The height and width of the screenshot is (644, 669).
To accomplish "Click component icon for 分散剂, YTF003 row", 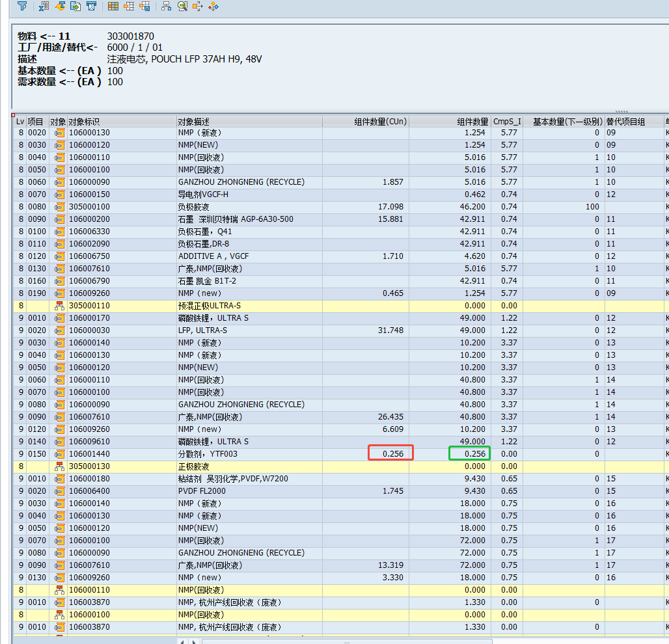I will [x=59, y=454].
